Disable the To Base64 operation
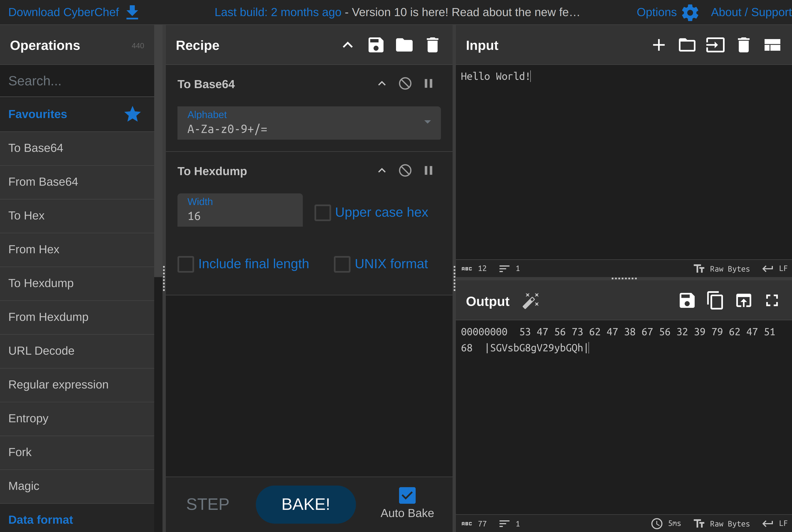Viewport: 792px width, 532px height. click(x=405, y=84)
